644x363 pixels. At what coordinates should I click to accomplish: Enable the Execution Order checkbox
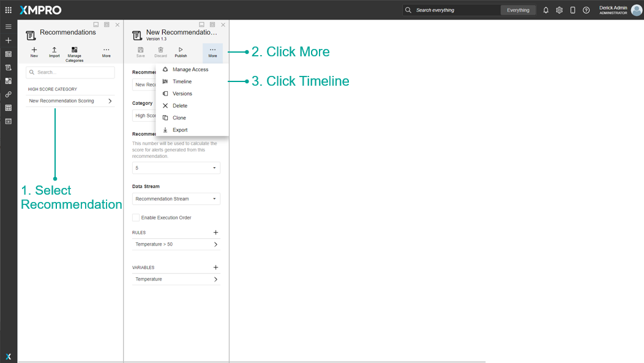135,217
